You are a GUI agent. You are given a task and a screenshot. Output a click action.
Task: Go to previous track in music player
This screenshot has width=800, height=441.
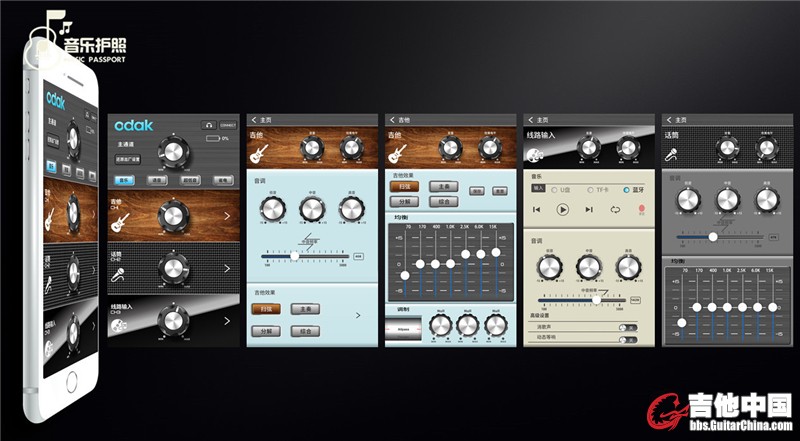pyautogui.click(x=537, y=209)
